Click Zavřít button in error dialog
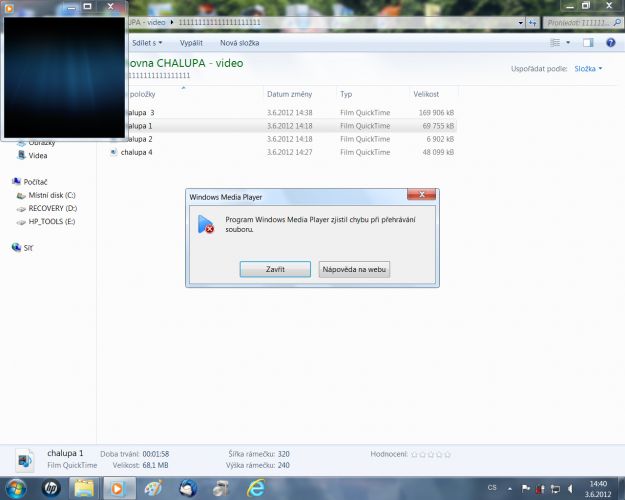The width and height of the screenshot is (625, 500). 275,269
